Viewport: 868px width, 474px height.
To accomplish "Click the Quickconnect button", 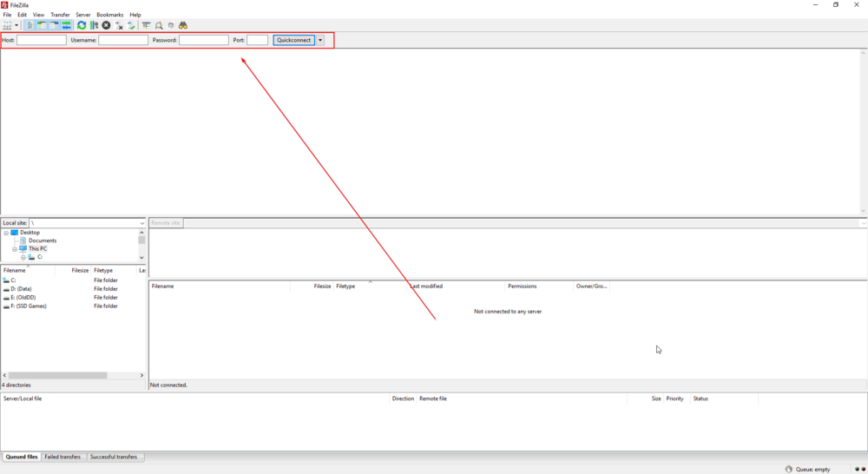I will (x=293, y=40).
